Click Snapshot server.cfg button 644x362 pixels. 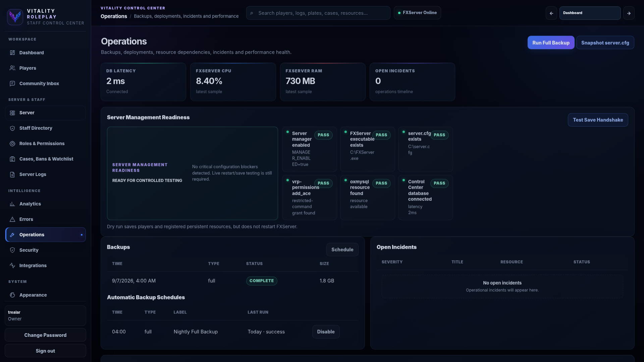[605, 43]
